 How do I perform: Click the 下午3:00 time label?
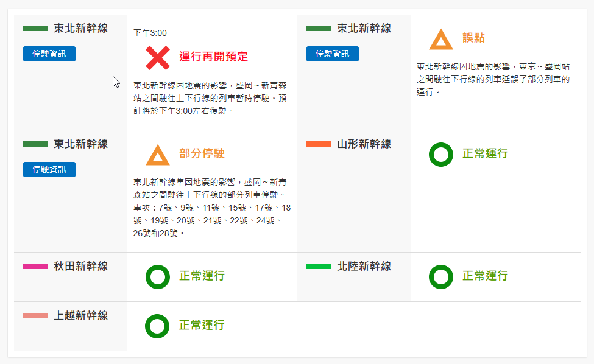pos(150,33)
